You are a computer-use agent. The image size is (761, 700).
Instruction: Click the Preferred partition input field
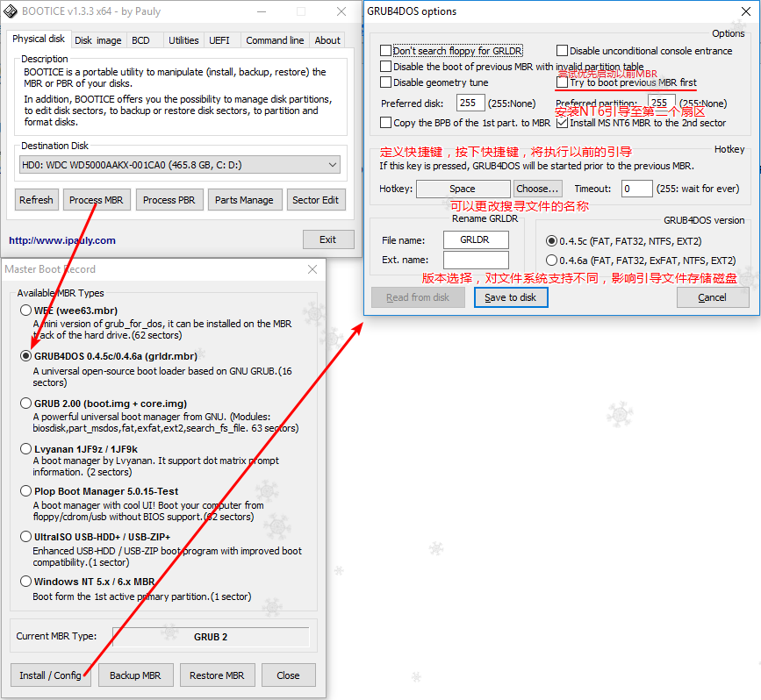point(661,103)
